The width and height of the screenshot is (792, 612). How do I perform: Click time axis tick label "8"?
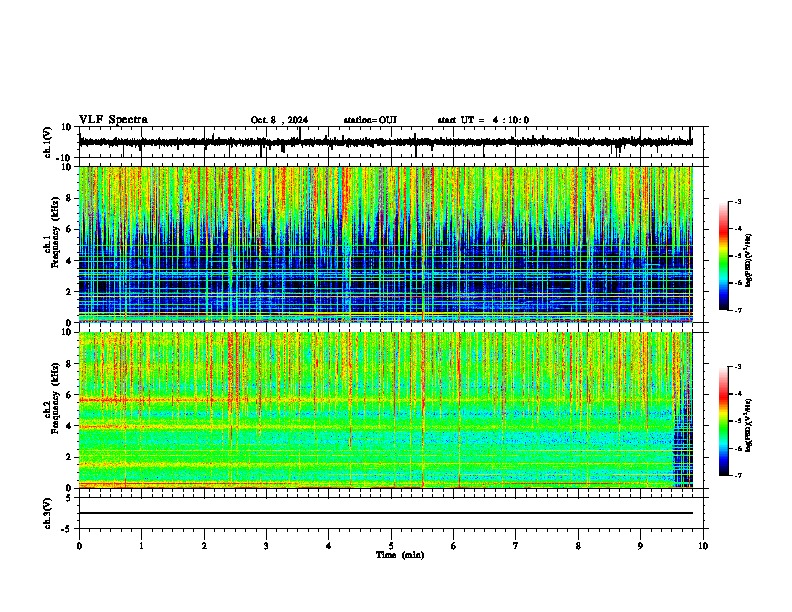(578, 546)
